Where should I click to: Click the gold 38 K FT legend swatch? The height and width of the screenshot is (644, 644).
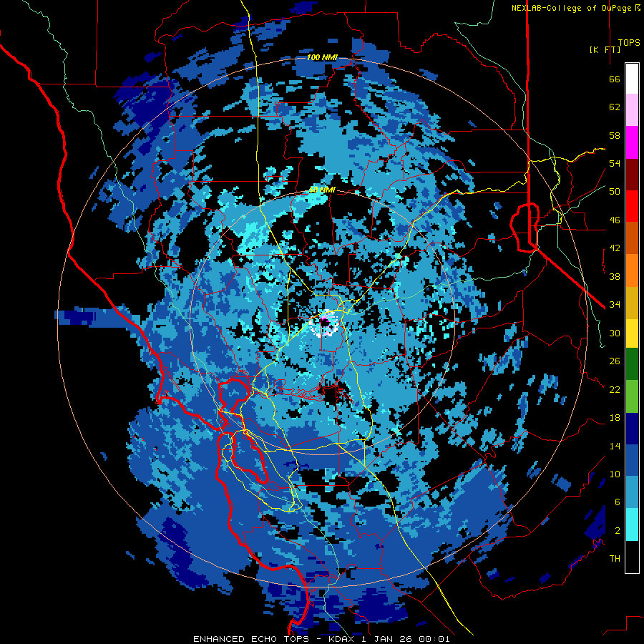pyautogui.click(x=632, y=303)
